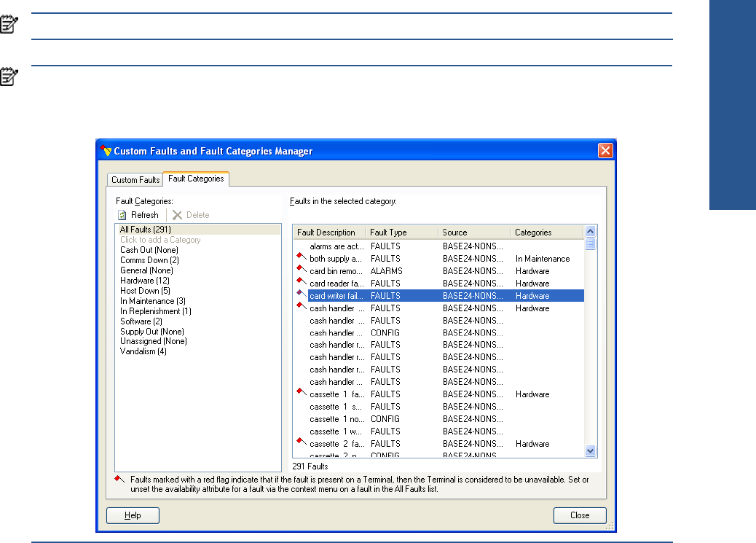Sort by Source column header
The width and height of the screenshot is (756, 543).
454,233
